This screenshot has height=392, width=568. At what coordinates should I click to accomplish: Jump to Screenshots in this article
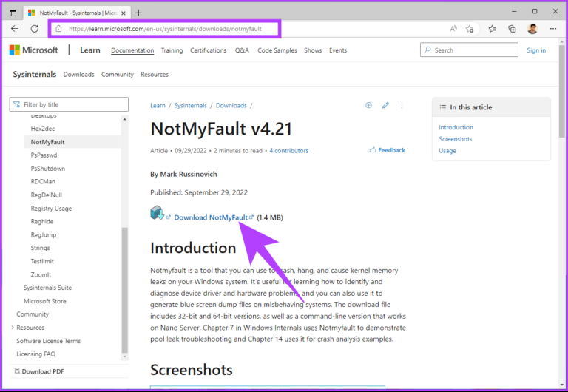click(x=456, y=139)
